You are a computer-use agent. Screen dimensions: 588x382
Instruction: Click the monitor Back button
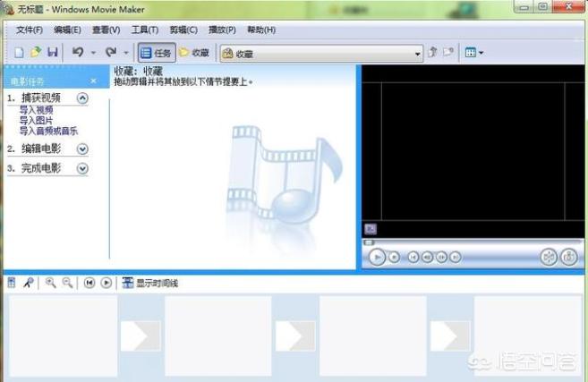pos(413,257)
